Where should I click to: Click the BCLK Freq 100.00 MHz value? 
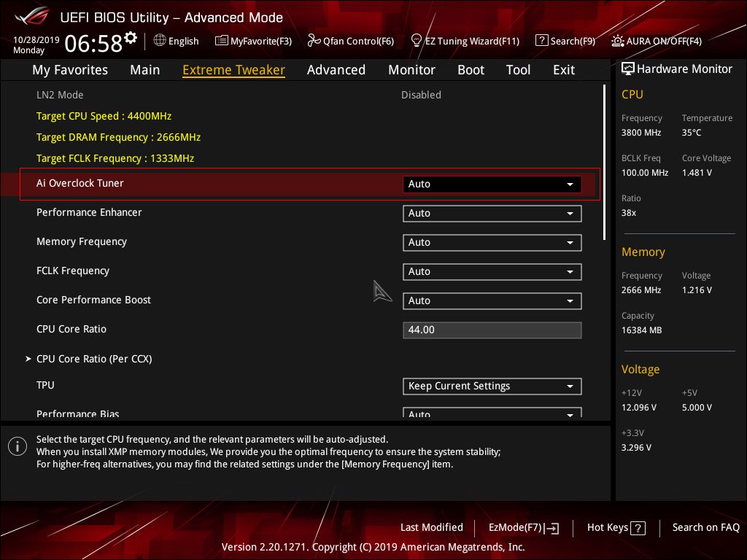[645, 172]
